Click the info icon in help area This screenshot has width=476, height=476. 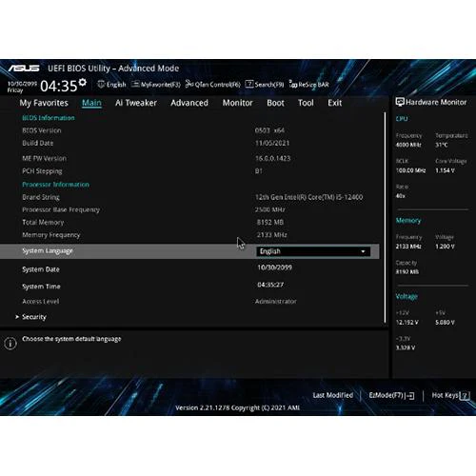(x=10, y=344)
